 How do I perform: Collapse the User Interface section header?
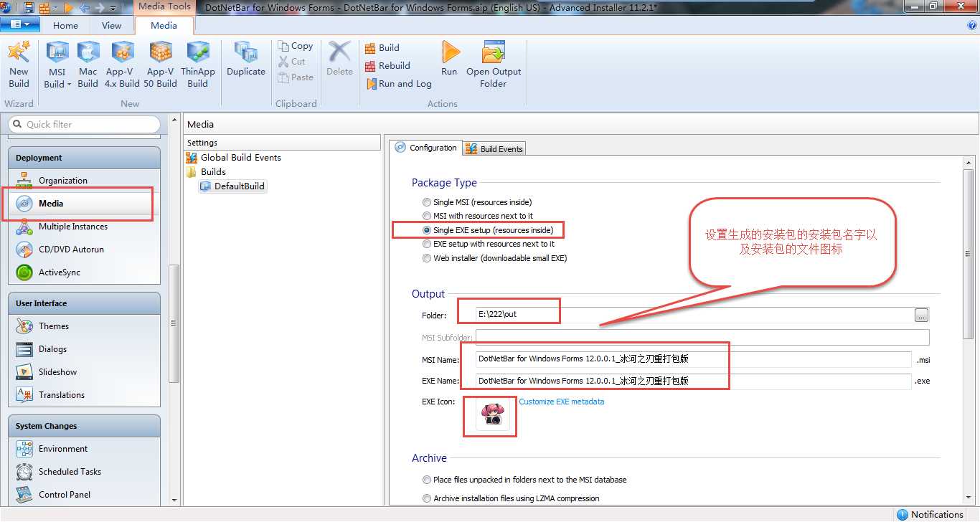[x=84, y=303]
